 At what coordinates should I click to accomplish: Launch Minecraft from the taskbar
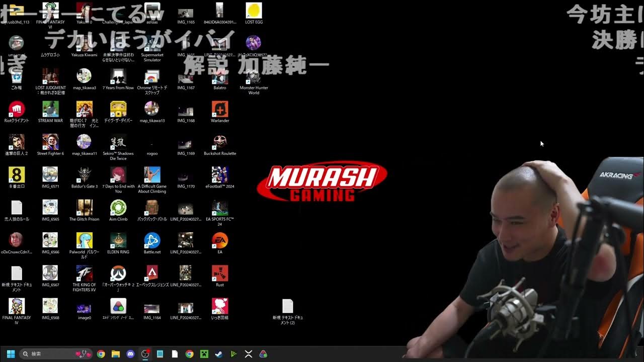click(204, 354)
